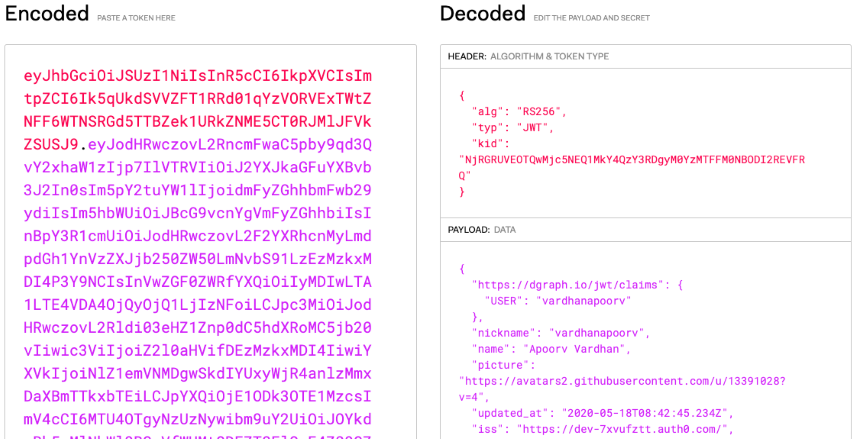Screen dimensions: 854x439
Task: Click the "alg": "RS256" line in the header
Action: (517, 111)
